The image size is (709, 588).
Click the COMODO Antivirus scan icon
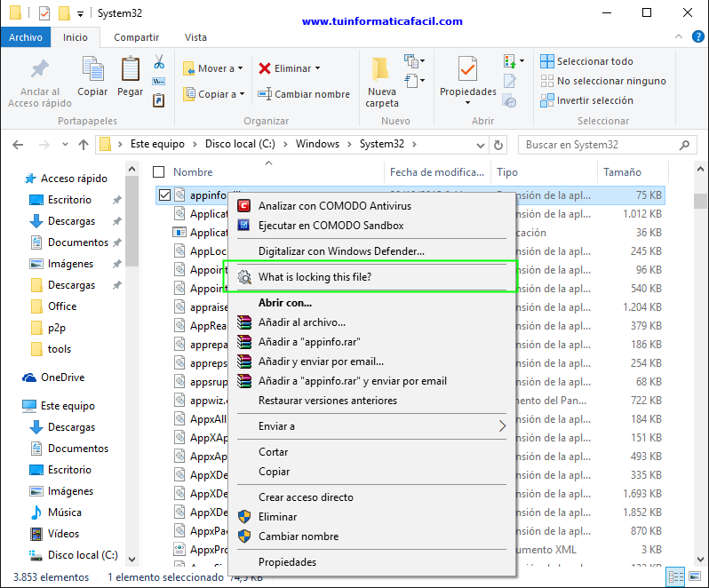[x=243, y=206]
